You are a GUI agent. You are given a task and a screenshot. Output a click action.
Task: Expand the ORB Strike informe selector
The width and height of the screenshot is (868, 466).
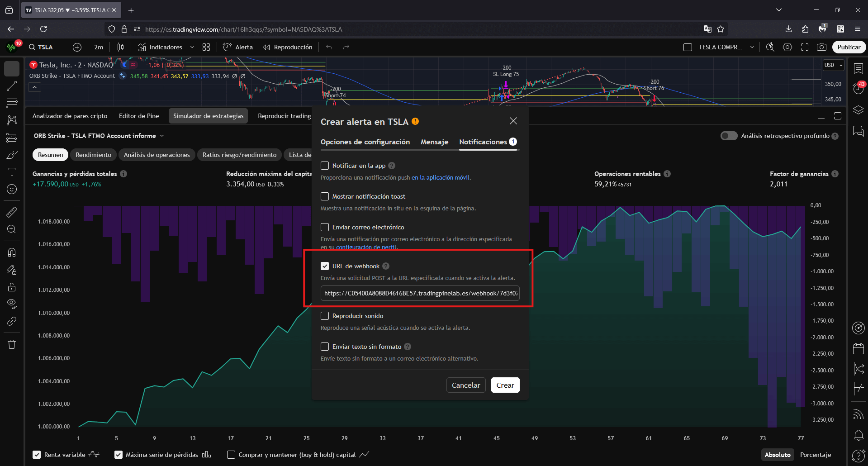(x=161, y=136)
